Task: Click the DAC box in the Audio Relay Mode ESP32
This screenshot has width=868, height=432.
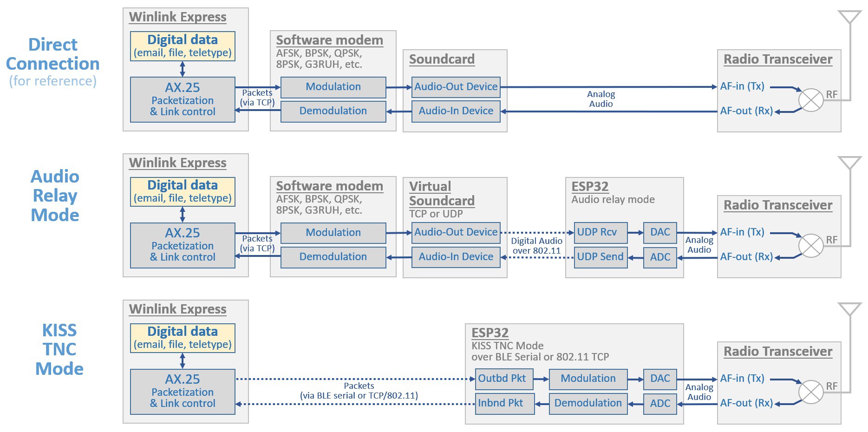Action: (660, 233)
